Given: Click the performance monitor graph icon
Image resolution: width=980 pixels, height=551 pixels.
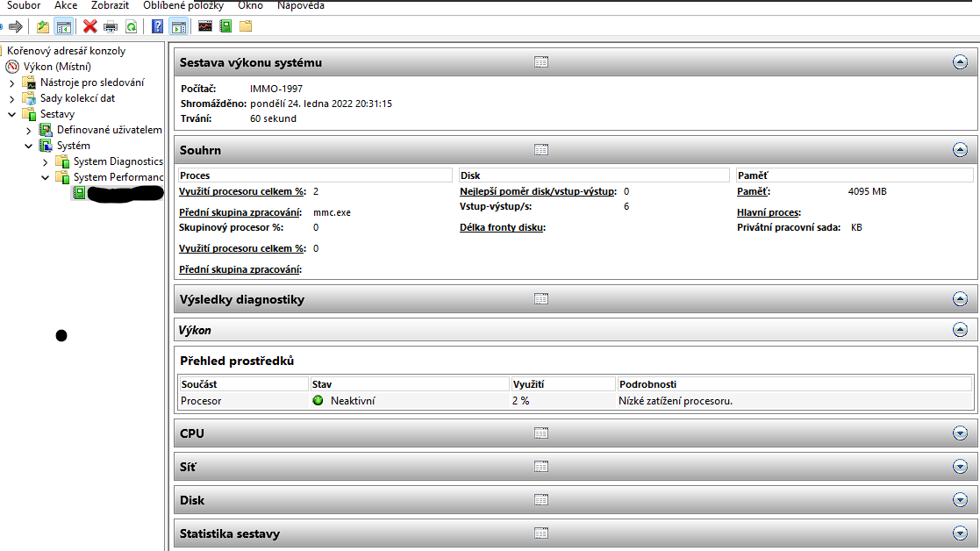Looking at the screenshot, I should click(x=204, y=26).
